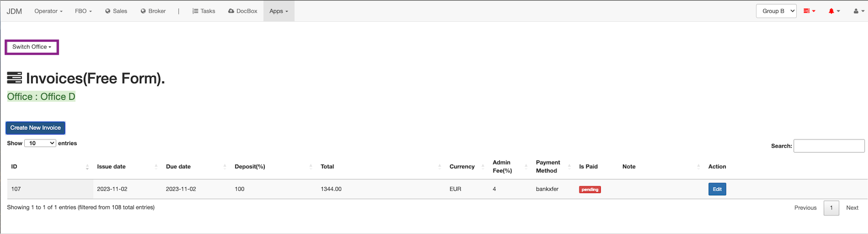868x234 pixels.
Task: Open Broker from the navbar
Action: click(153, 11)
